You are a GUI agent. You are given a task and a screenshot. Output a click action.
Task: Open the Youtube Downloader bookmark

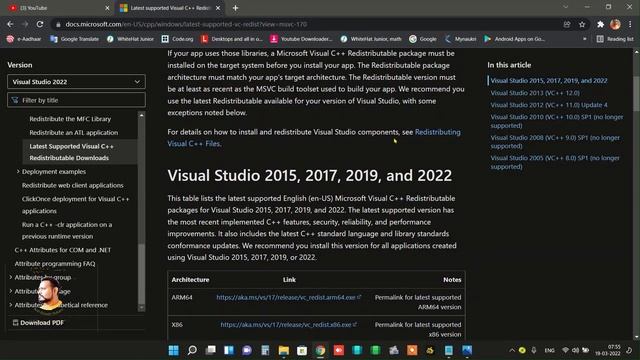[x=301, y=39]
